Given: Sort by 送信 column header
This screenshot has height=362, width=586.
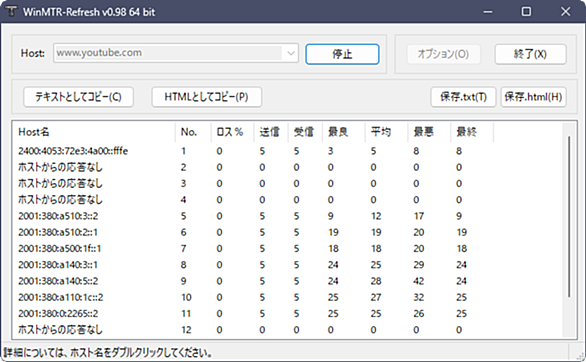Looking at the screenshot, I should point(271,132).
